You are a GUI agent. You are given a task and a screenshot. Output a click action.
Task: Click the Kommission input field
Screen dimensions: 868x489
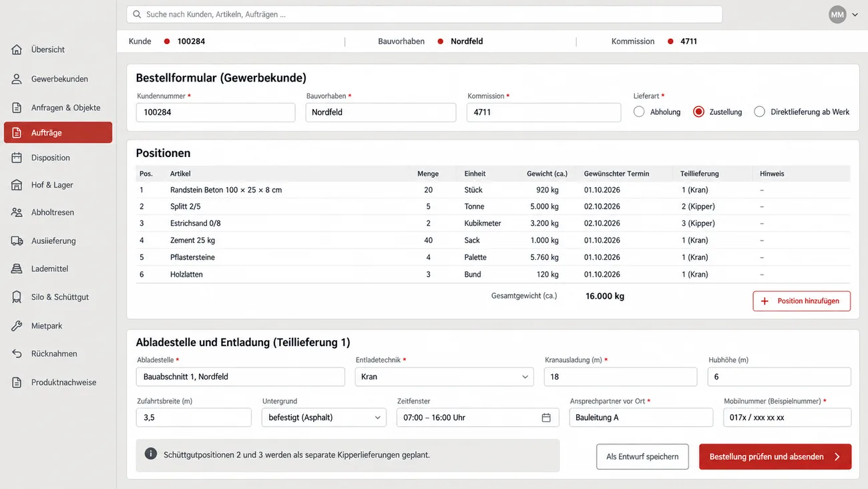point(544,112)
